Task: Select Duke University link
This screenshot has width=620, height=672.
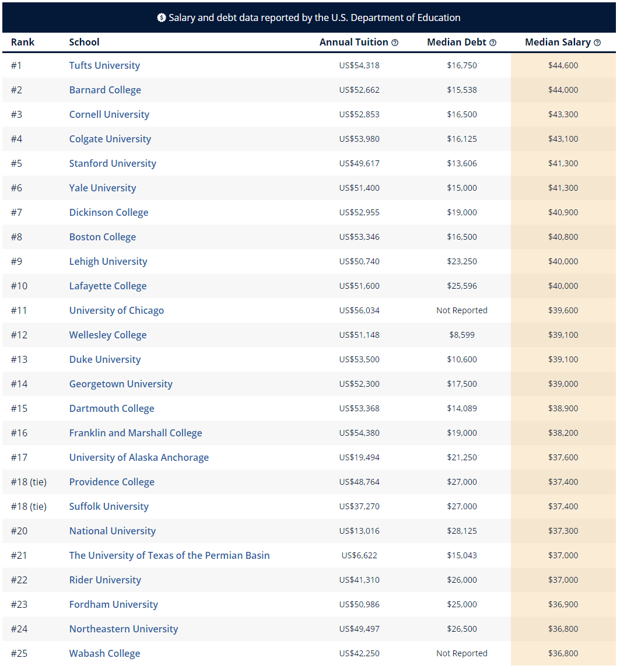Action: tap(105, 359)
